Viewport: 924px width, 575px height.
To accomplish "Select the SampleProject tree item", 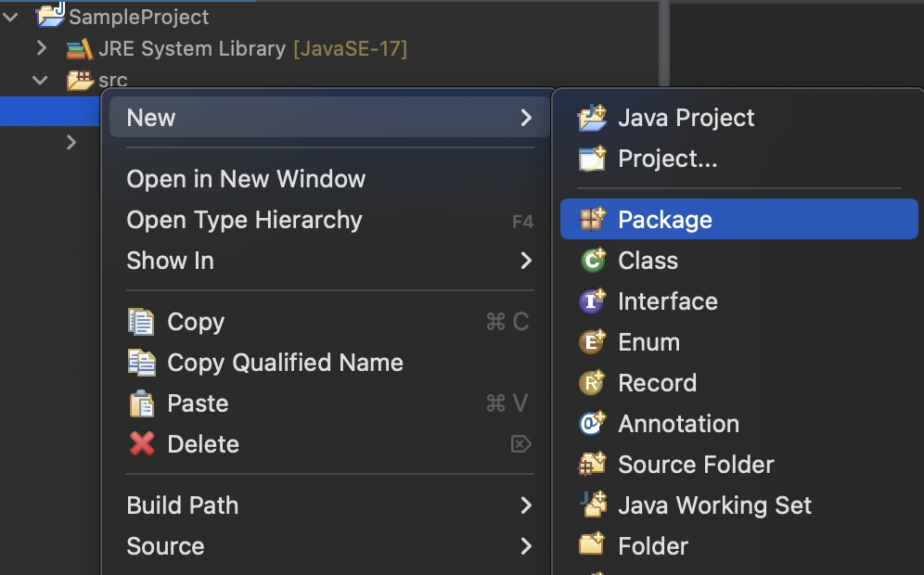I will pyautogui.click(x=138, y=17).
